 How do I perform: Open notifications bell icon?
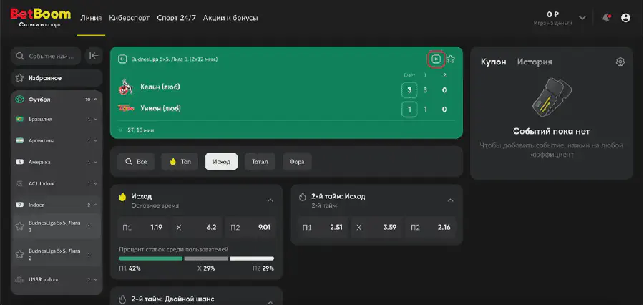(x=606, y=18)
